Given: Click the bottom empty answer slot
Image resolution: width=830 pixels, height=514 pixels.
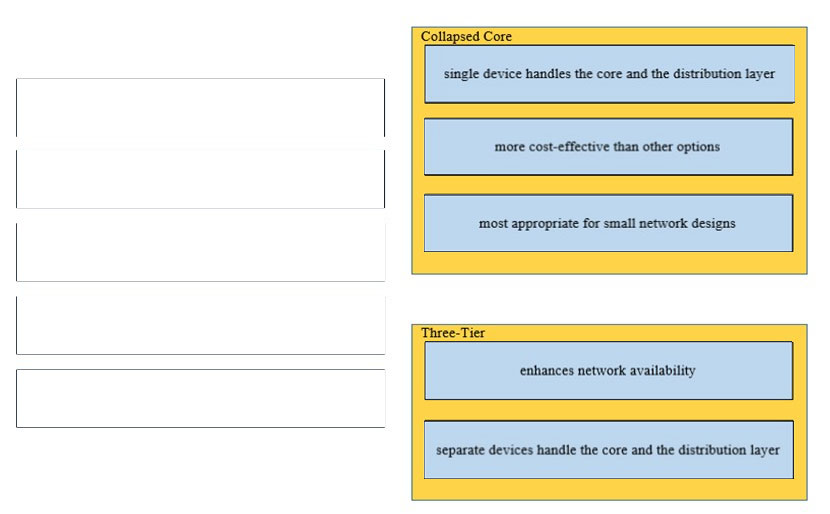Looking at the screenshot, I should pos(200,398).
